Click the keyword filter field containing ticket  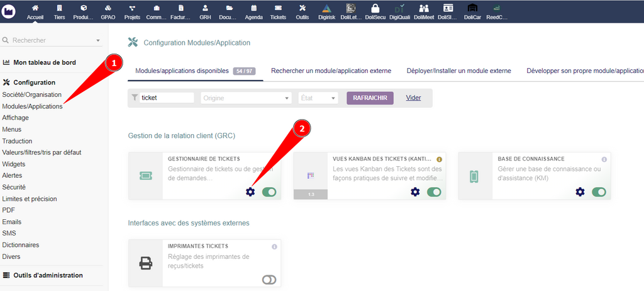167,98
